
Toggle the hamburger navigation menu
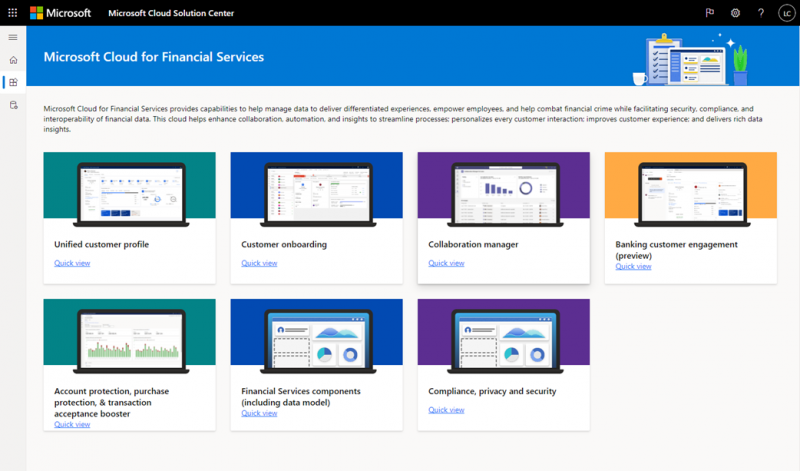tap(13, 37)
